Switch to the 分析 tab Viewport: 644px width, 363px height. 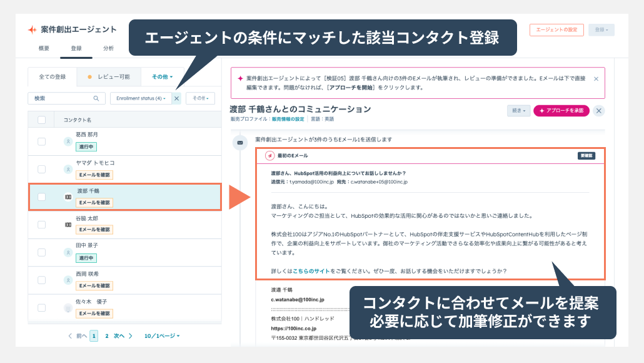(108, 48)
